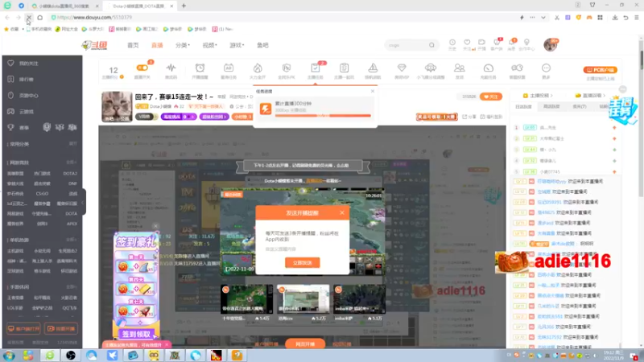The image size is (644, 362).
Task: Close the orange reminder dialog
Action: click(341, 212)
